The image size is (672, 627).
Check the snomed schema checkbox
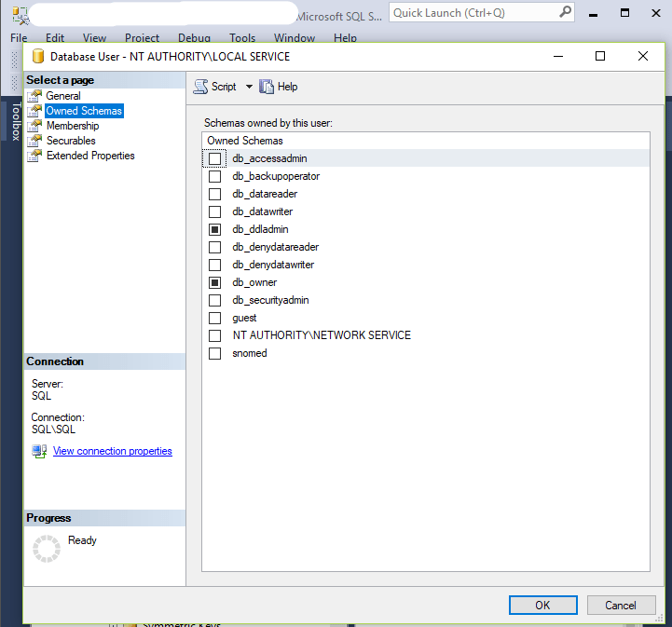point(214,353)
